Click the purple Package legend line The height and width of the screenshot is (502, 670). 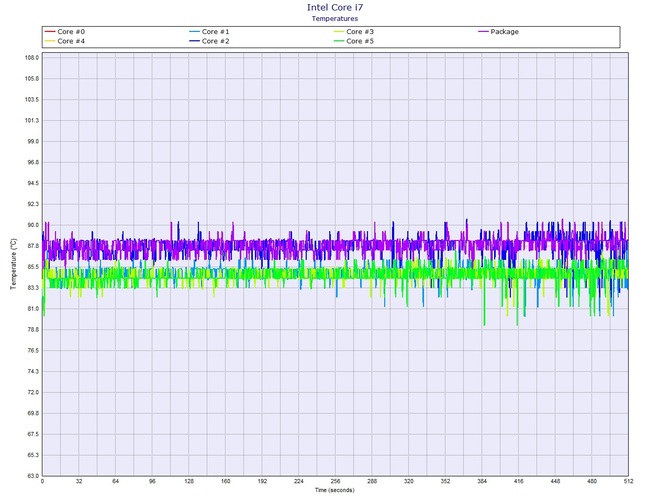pos(483,32)
